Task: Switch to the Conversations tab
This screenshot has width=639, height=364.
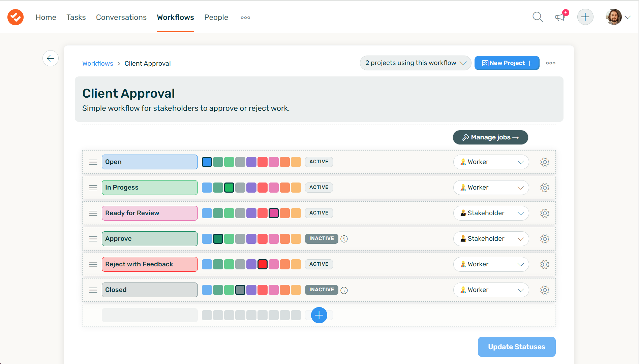Action: click(x=121, y=17)
